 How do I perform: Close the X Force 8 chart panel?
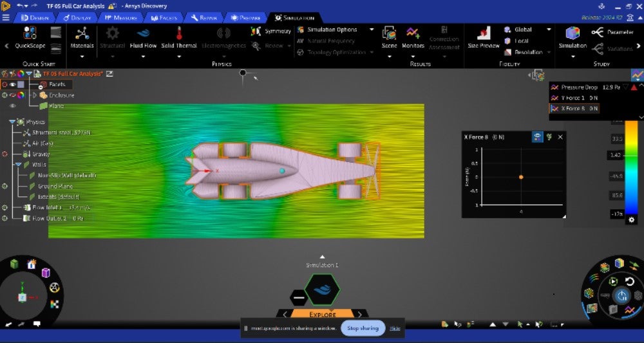click(560, 137)
